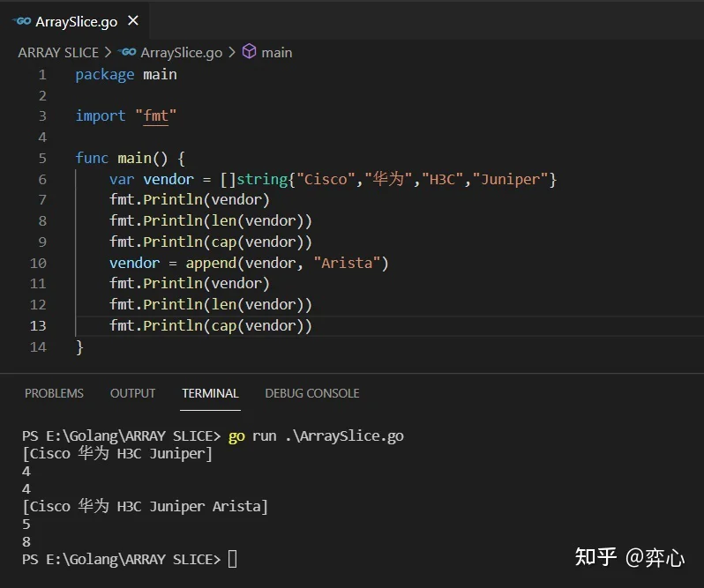
Task: Click the last "PS E:\Golang\ARRAY SLICE>" prompt
Action: (121, 560)
